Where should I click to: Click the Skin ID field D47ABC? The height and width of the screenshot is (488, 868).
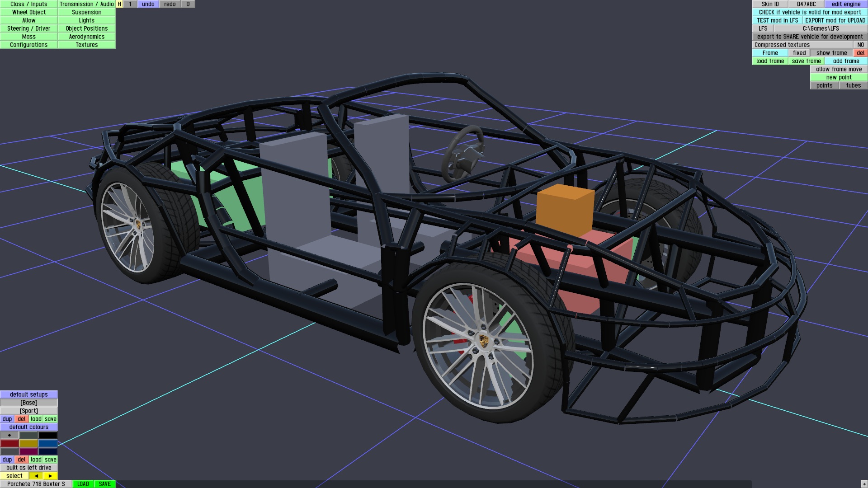(x=806, y=4)
